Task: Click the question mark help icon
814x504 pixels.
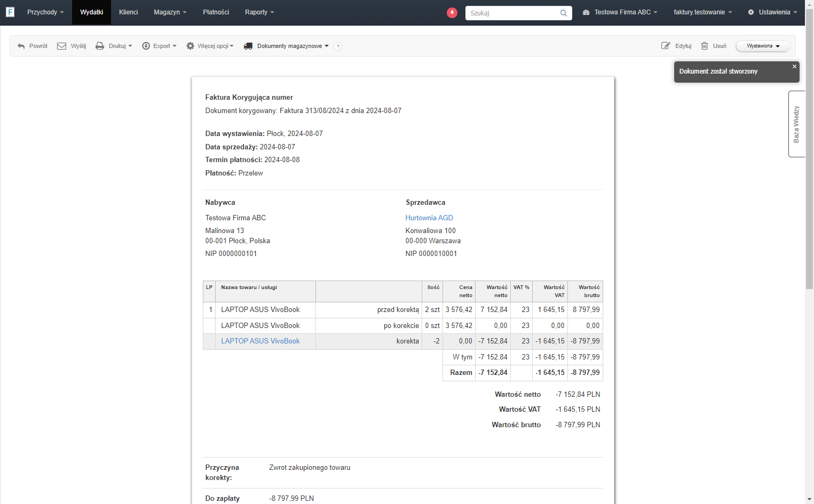Action: 338,46
